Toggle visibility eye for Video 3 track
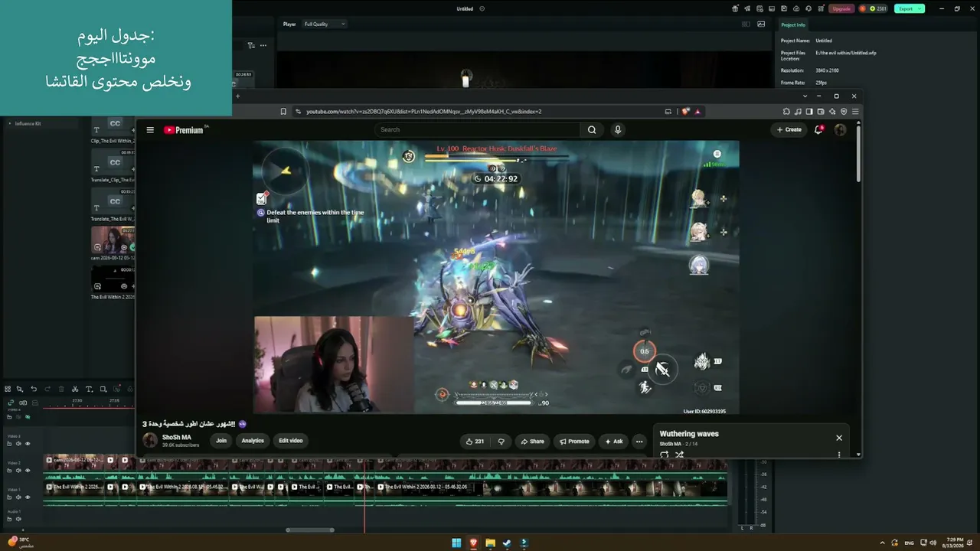 (x=28, y=444)
